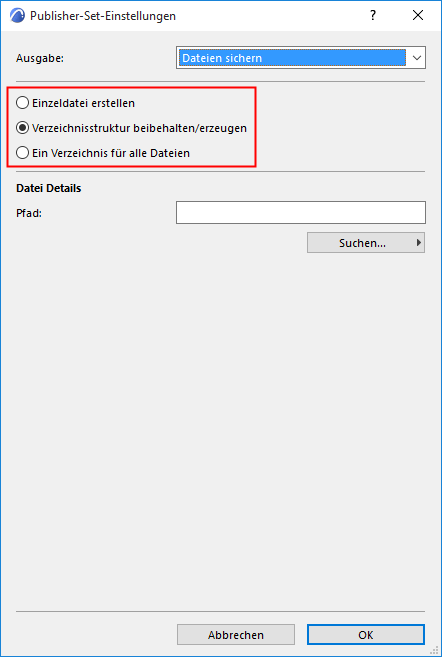Screen dimensions: 442x657
Task: Close the Publisher-Set-Einstellungen dialog with the X
Action: (x=418, y=16)
